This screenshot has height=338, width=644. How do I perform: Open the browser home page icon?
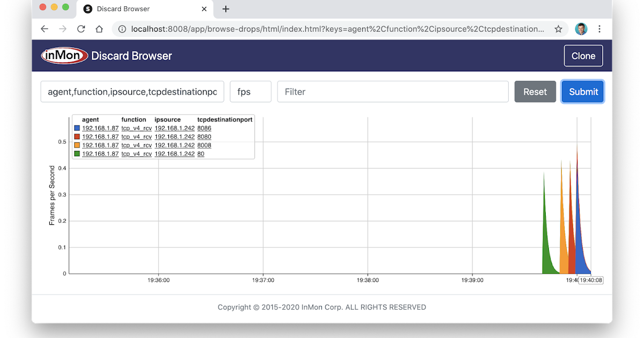point(99,29)
